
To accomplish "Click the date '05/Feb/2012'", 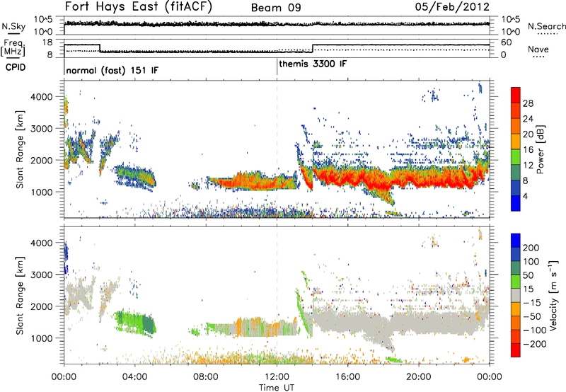I will pos(452,7).
